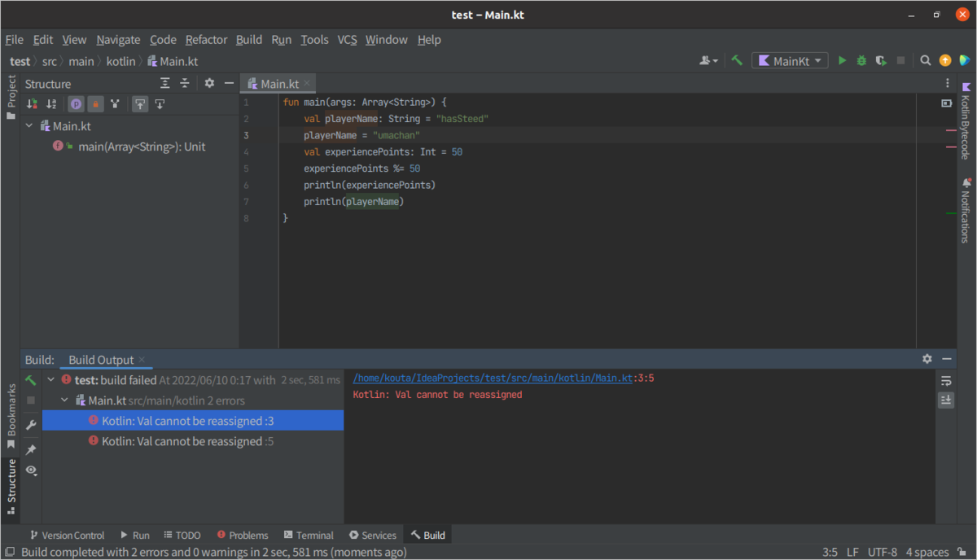
Task: Run MainKt with coverage
Action: pyautogui.click(x=881, y=60)
